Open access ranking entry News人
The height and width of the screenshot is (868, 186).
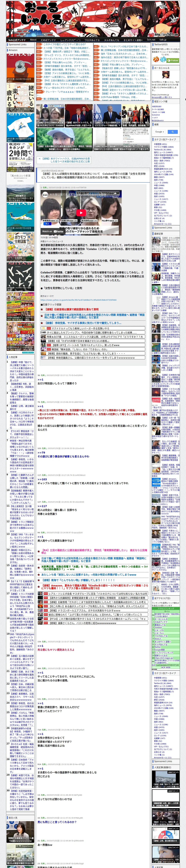point(158,639)
